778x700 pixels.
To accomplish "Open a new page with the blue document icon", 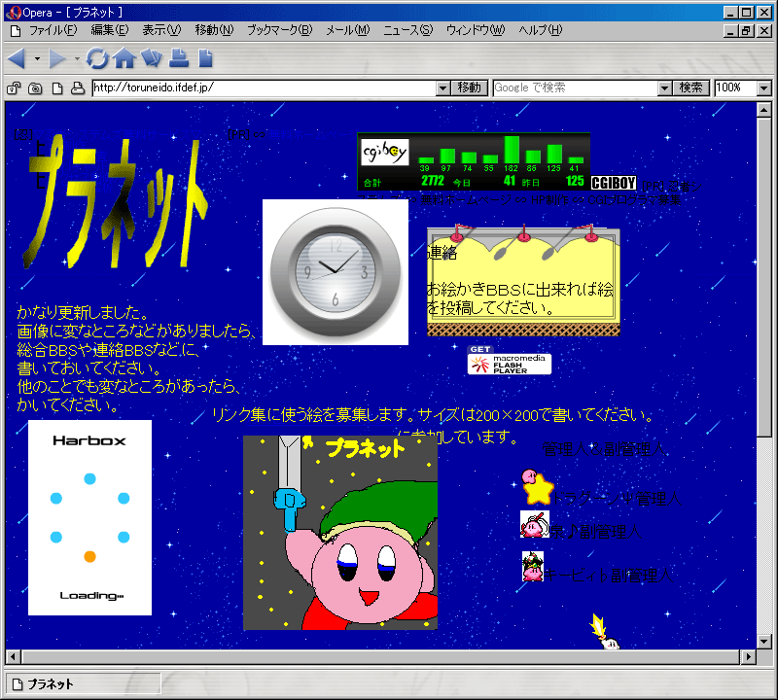I will pyautogui.click(x=205, y=58).
